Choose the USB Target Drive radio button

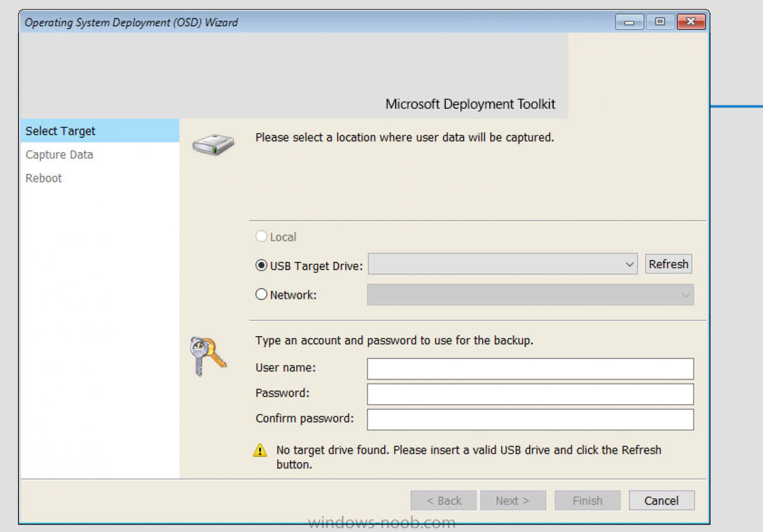click(261, 266)
